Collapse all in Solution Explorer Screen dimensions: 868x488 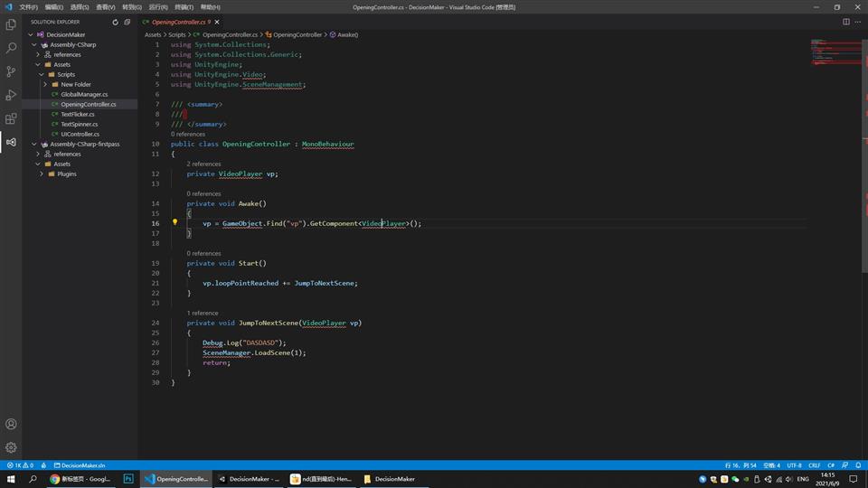(127, 22)
